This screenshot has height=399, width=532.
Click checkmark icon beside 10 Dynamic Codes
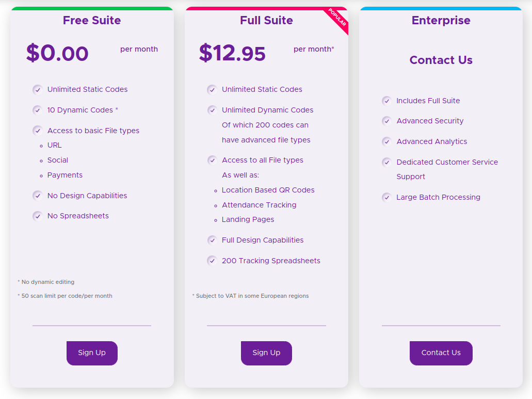click(x=38, y=110)
